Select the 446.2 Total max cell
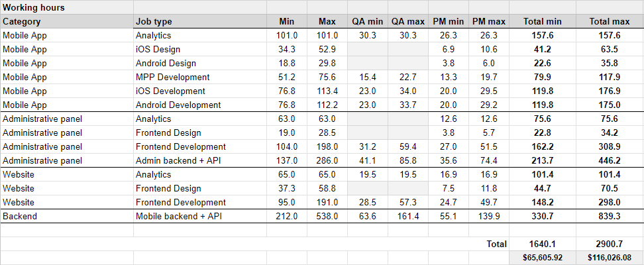 pyautogui.click(x=609, y=160)
